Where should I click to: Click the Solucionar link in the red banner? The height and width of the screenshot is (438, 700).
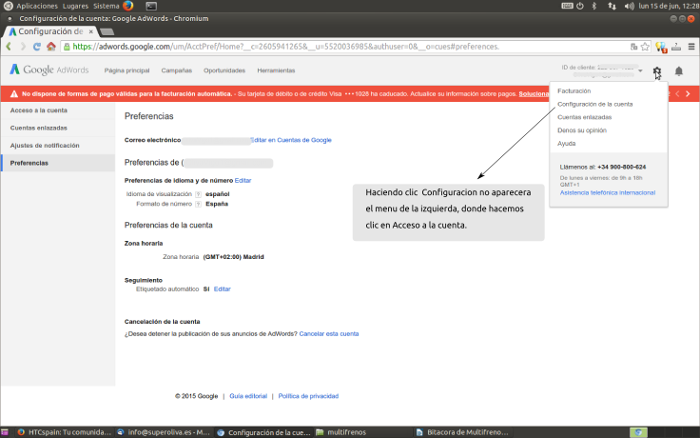coord(533,94)
